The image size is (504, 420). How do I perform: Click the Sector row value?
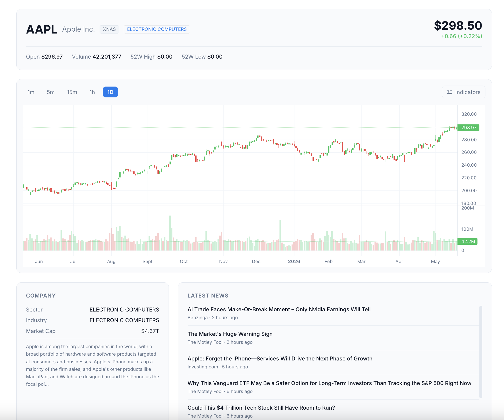[x=124, y=310]
